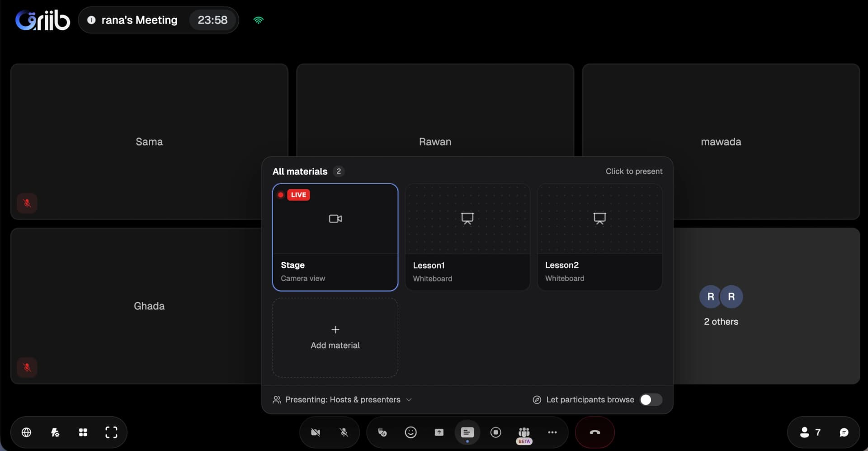Check the green network signal icon
868x451 pixels.
[259, 20]
